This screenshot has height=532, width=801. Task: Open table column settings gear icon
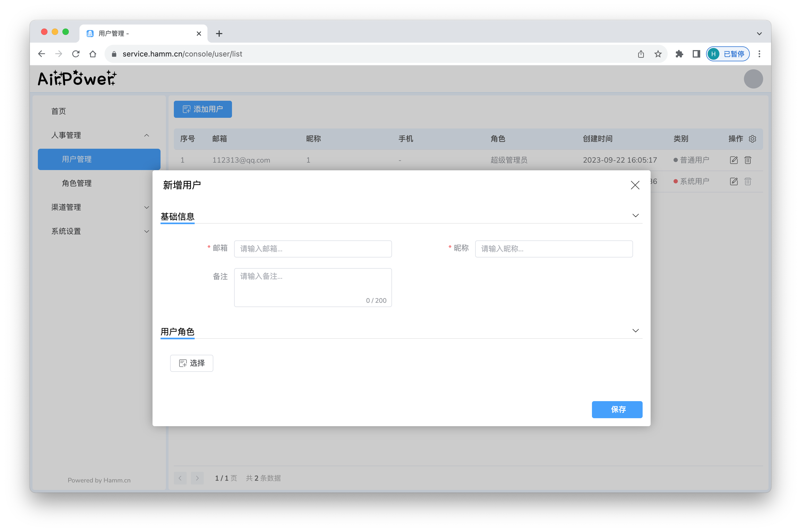pos(752,139)
